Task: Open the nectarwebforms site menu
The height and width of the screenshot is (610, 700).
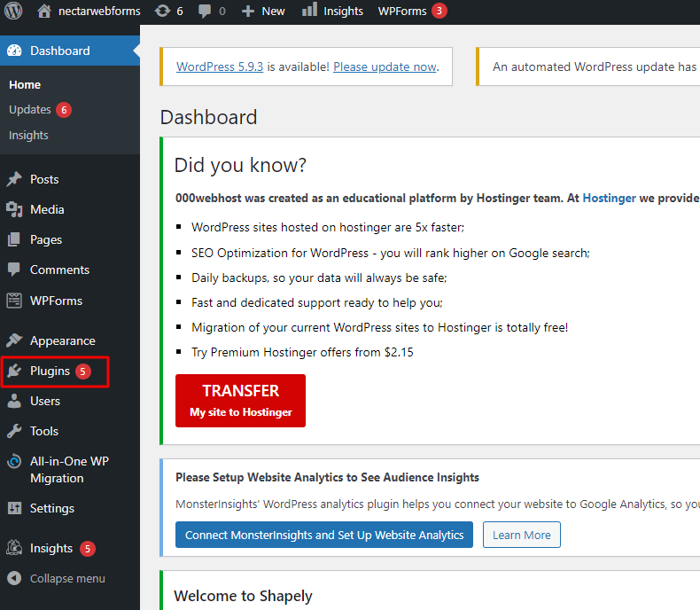Action: click(99, 12)
